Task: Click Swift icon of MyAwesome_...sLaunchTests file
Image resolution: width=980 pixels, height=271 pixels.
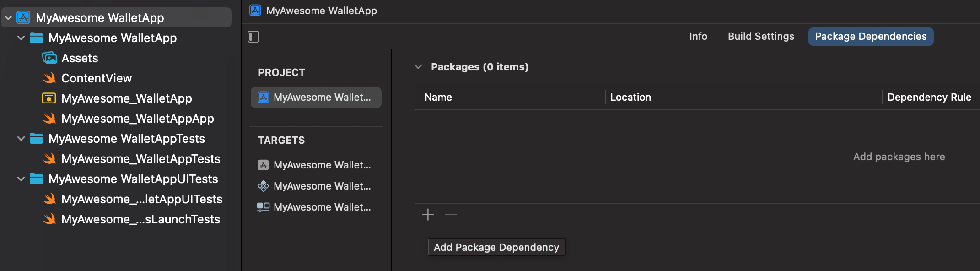Action: click(49, 219)
